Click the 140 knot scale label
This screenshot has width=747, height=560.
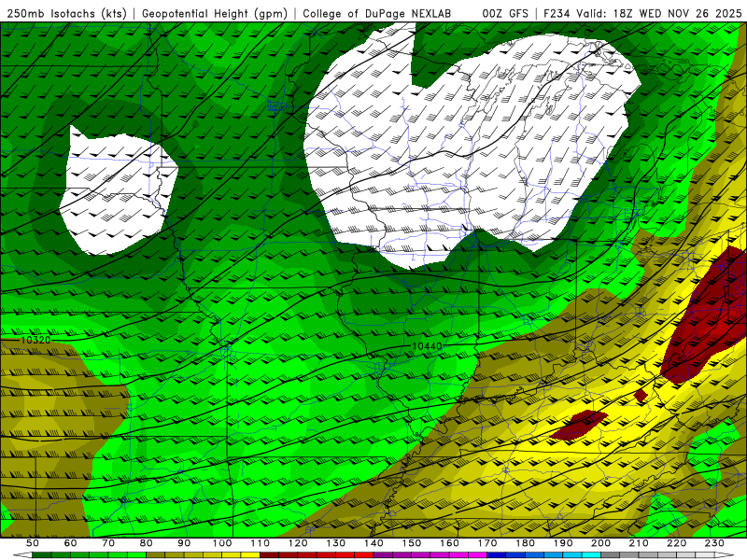373,543
